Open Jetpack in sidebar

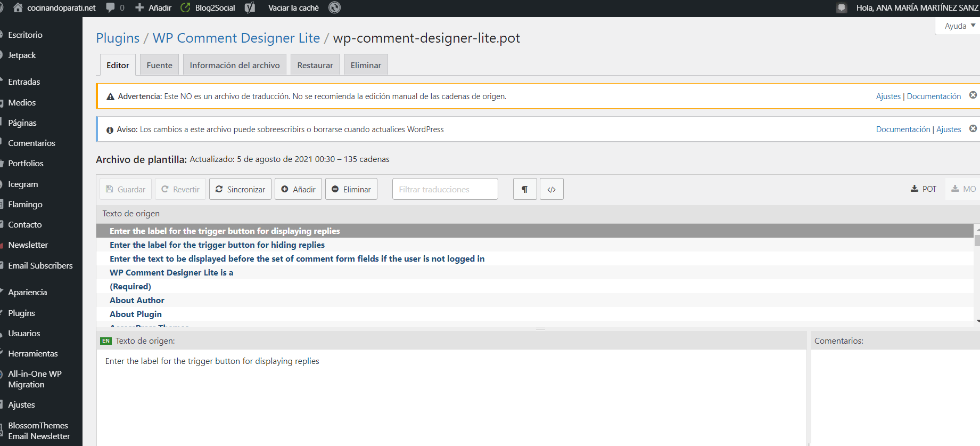click(22, 55)
